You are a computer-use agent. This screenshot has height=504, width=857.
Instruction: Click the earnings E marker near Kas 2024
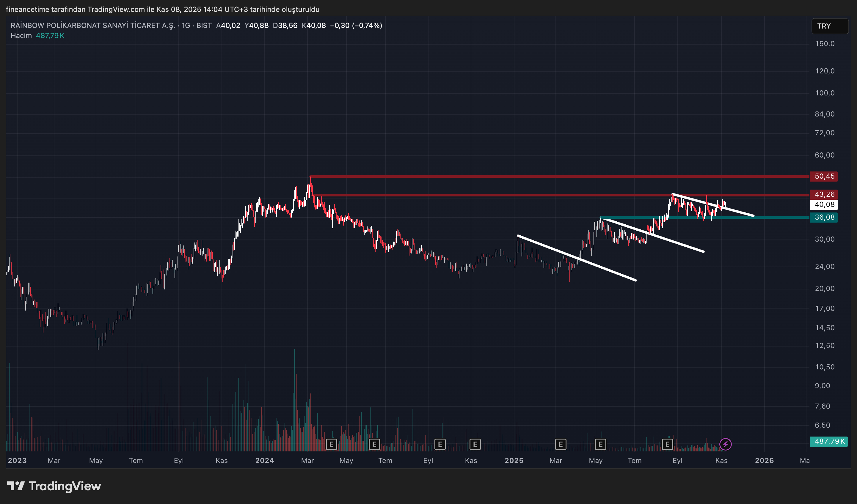475,444
